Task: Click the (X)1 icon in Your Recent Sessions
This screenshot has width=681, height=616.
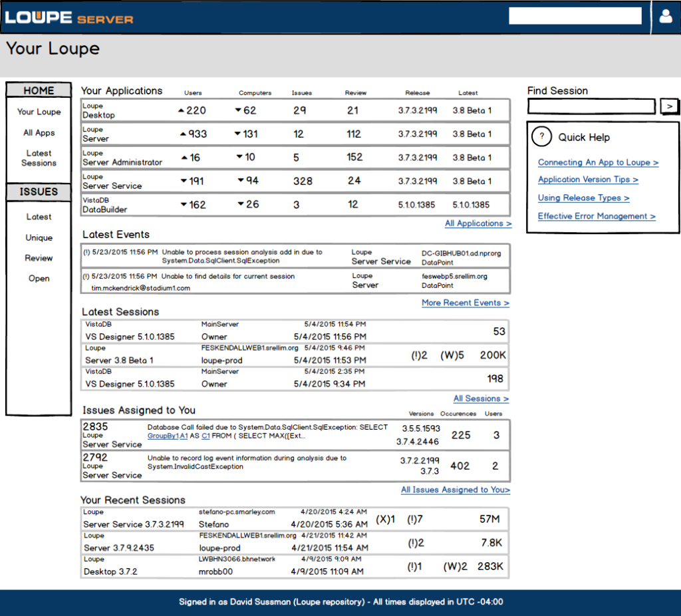Action: click(x=384, y=519)
